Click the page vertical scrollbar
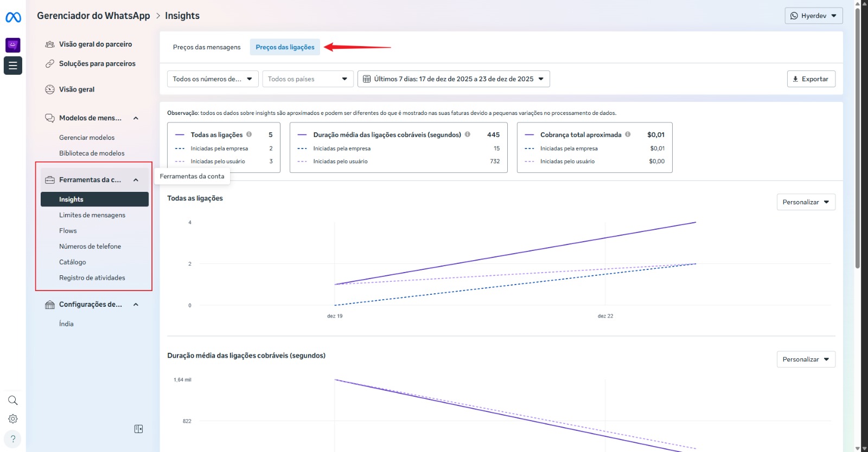This screenshot has width=868, height=452. pos(857,135)
